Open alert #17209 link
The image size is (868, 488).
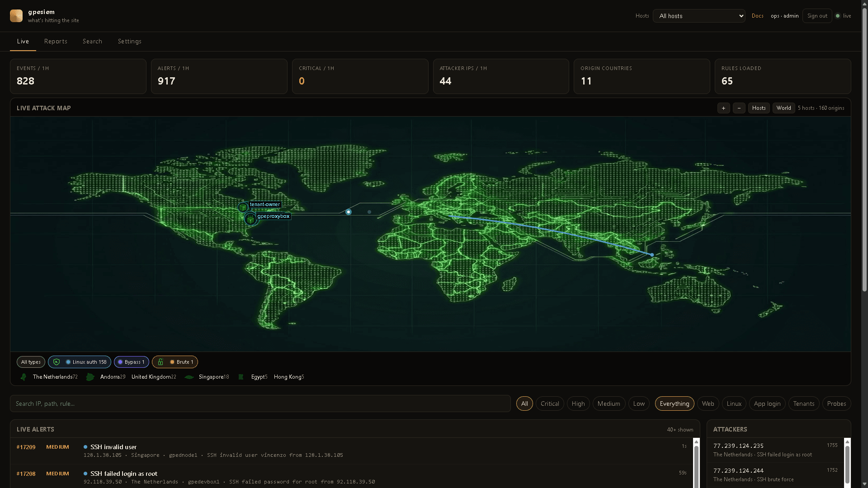[x=26, y=447]
